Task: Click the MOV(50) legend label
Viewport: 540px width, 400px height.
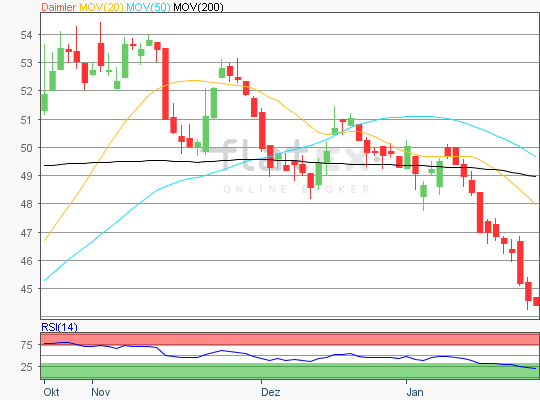Action: [148, 7]
